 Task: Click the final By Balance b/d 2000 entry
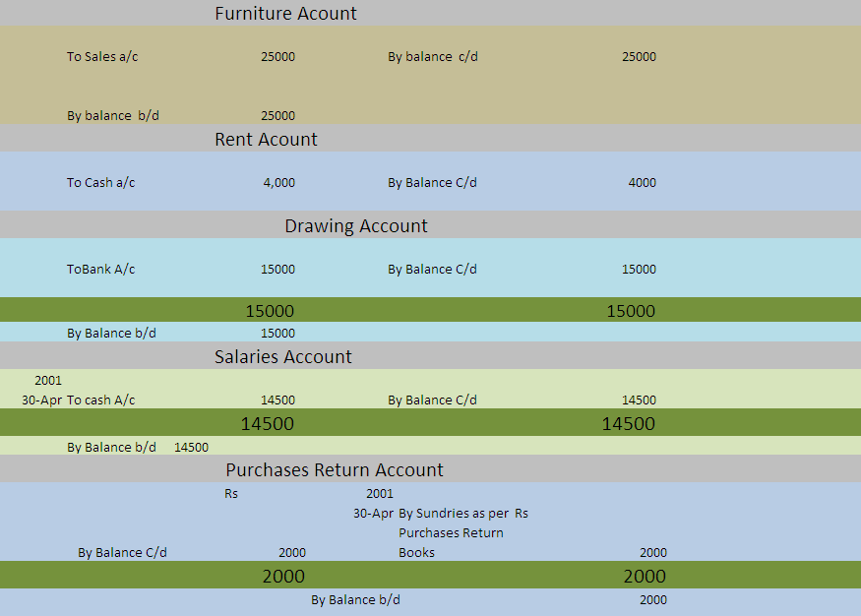[355, 599]
